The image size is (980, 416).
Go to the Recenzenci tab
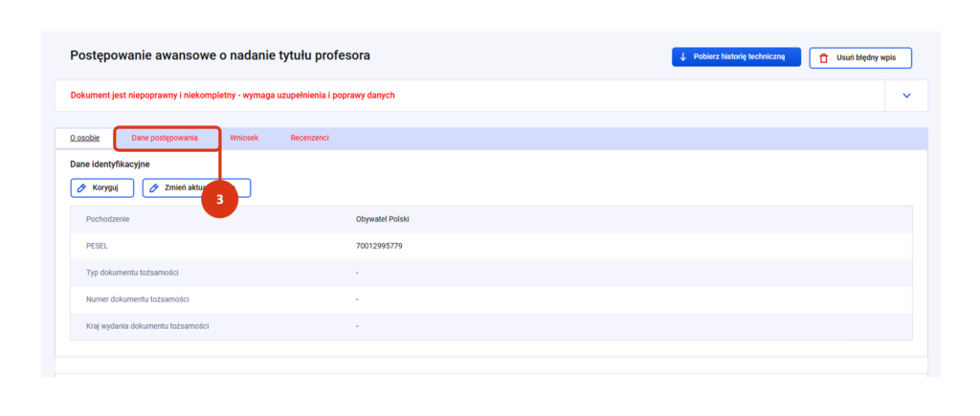pyautogui.click(x=309, y=138)
